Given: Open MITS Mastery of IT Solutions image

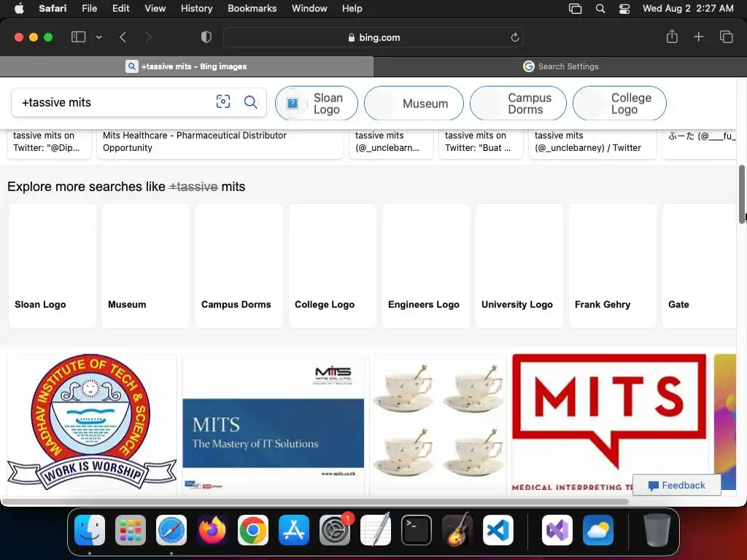Looking at the screenshot, I should (273, 424).
